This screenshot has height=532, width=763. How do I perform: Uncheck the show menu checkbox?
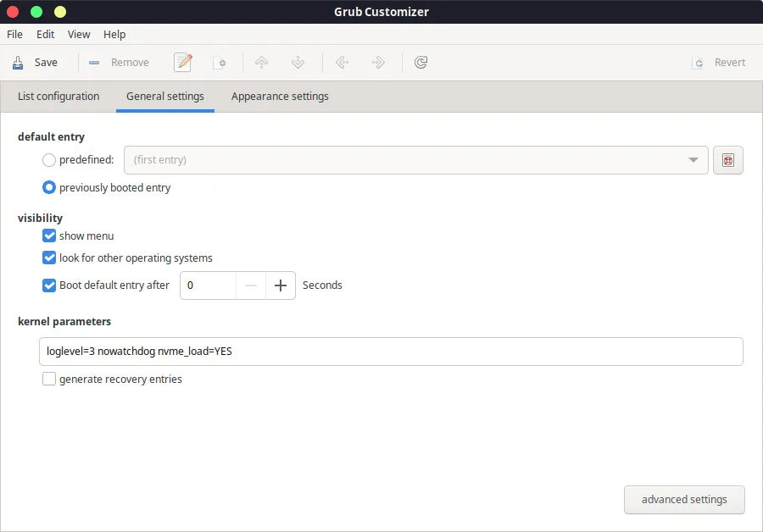click(49, 236)
